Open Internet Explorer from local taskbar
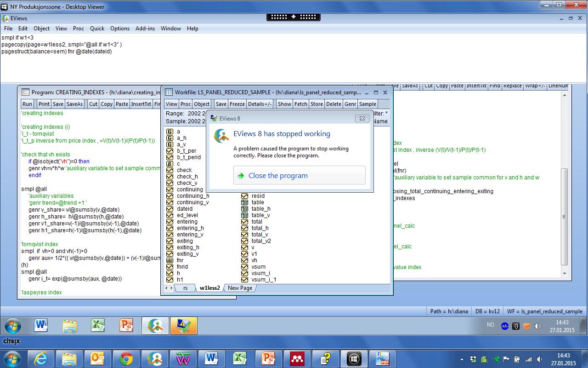588x368 pixels. [x=40, y=358]
